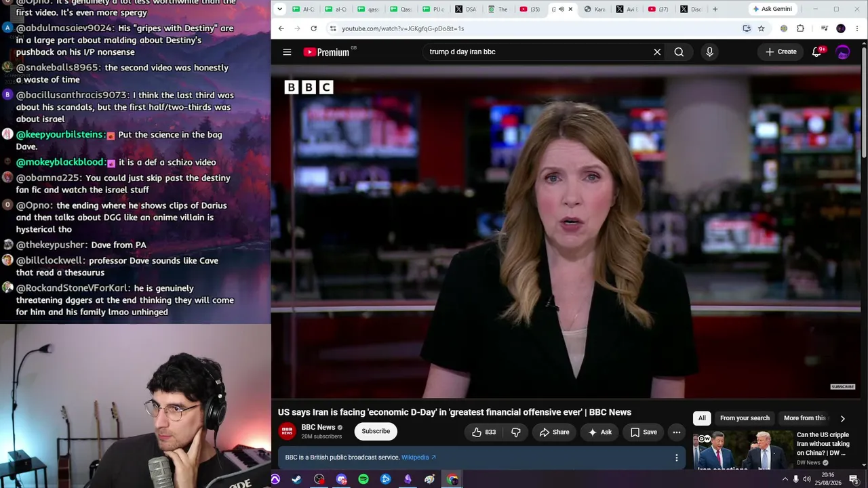Mute the current YouTube tab's audio

pos(561,9)
